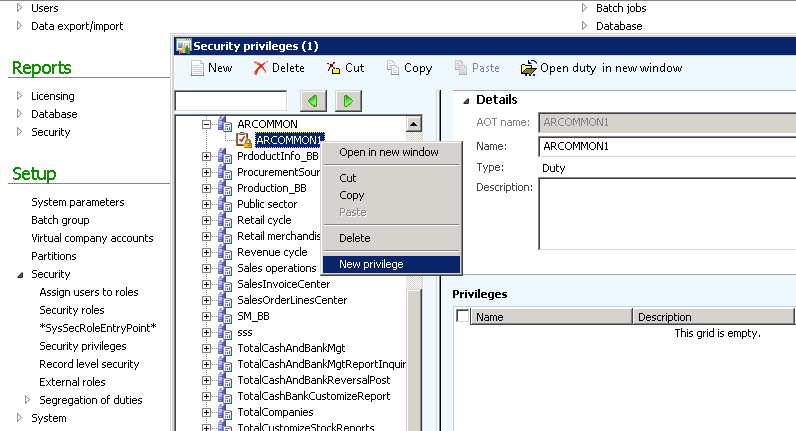Expand the TotalCashBankCustomizeReport node
This screenshot has width=796, height=431.
pos(206,396)
